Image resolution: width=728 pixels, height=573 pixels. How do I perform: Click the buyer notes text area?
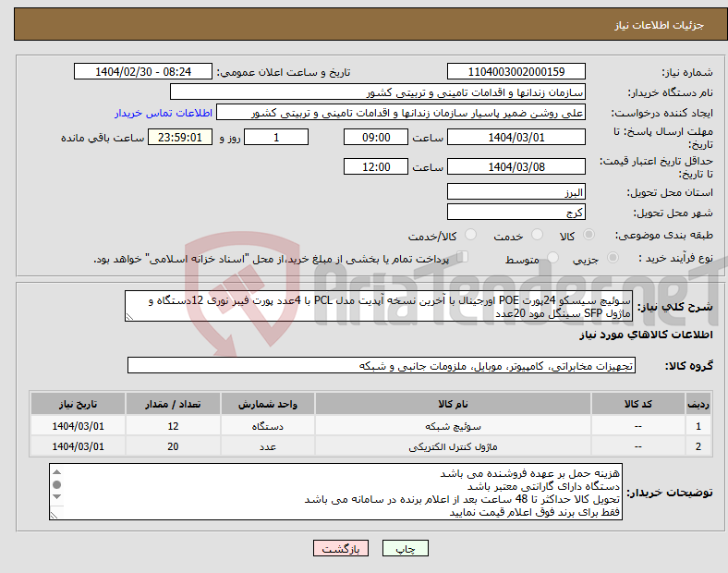pos(335,492)
